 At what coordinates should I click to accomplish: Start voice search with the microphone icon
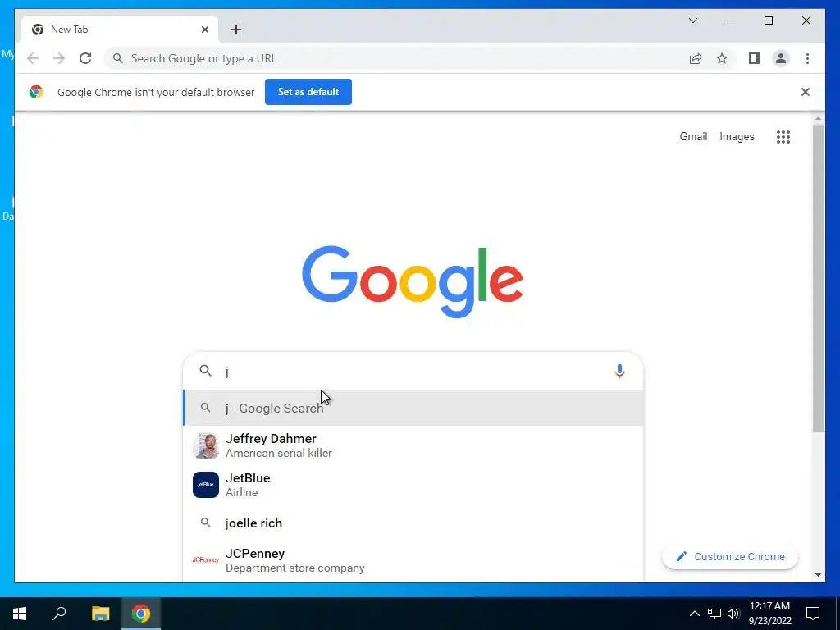pos(619,371)
